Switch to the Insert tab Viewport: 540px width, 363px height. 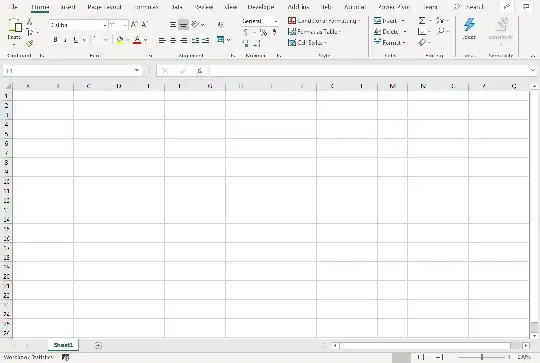click(x=68, y=7)
